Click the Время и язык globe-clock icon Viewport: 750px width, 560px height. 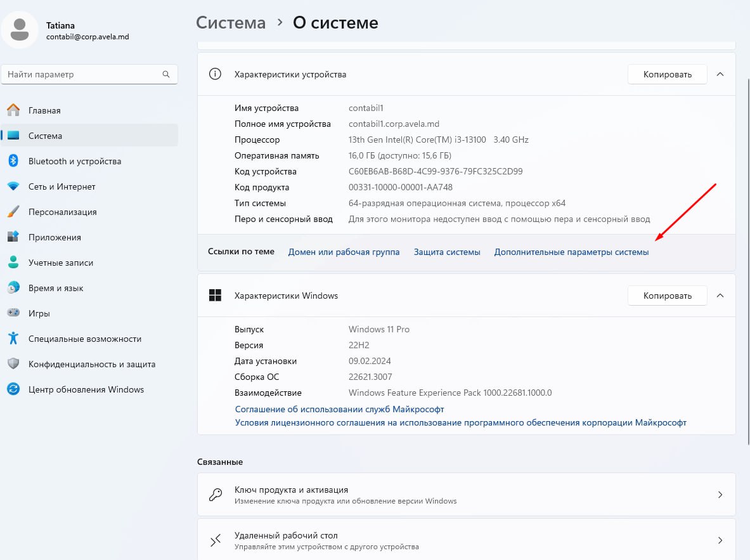[x=13, y=288]
